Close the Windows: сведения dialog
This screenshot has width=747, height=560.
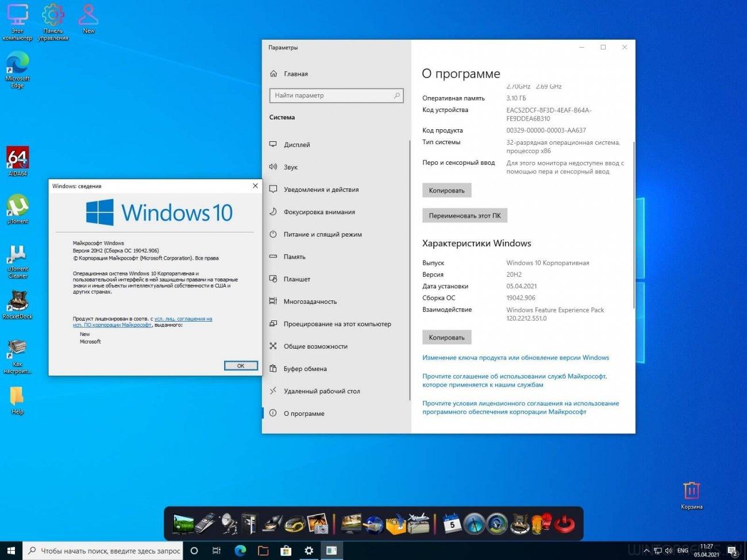pos(255,186)
